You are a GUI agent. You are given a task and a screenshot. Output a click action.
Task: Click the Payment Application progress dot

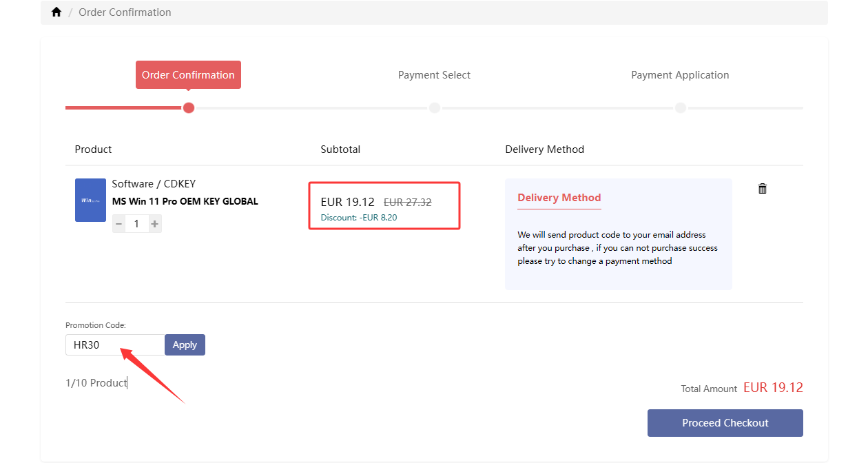681,107
